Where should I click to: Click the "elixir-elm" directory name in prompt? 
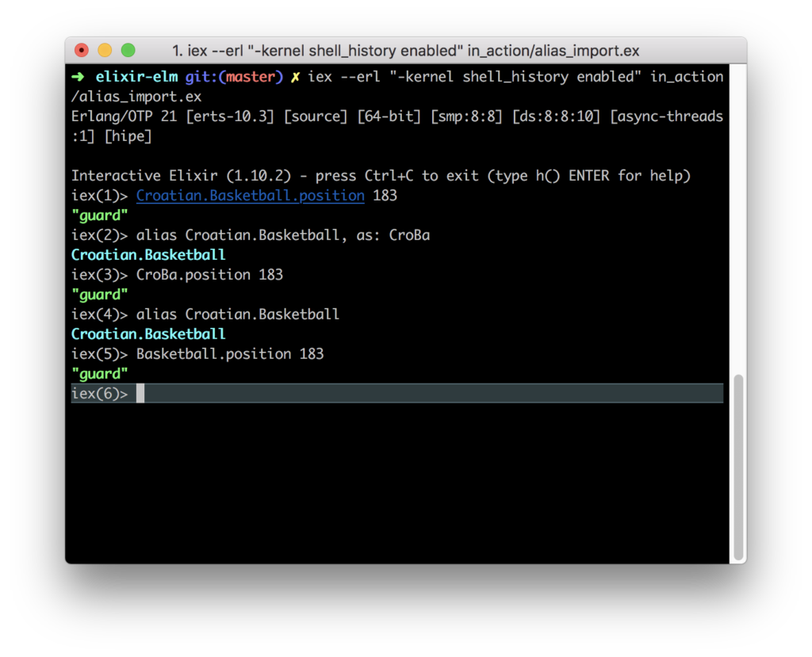136,77
